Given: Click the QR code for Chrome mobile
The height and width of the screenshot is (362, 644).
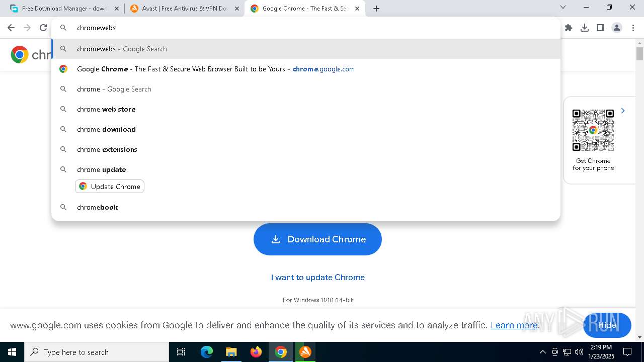Looking at the screenshot, I should 593,130.
